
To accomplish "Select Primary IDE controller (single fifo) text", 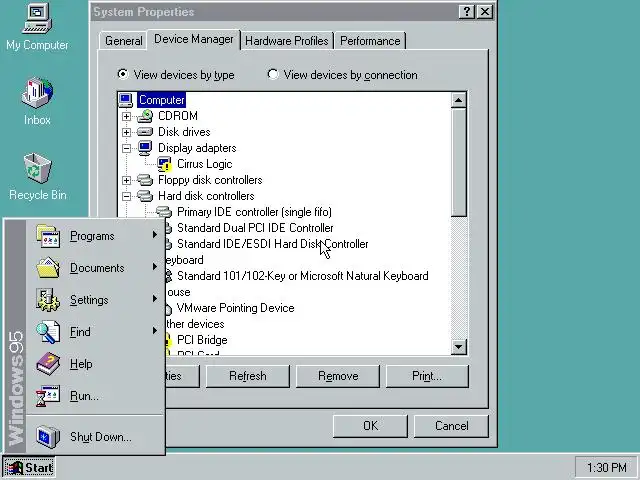I will pyautogui.click(x=254, y=212).
